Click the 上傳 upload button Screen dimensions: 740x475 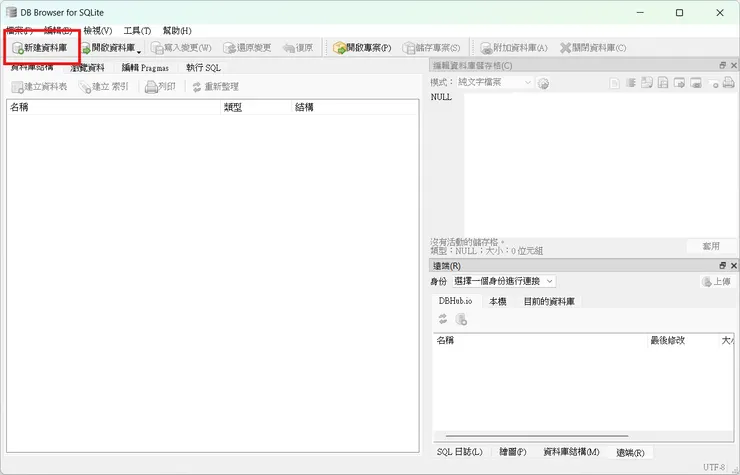pyautogui.click(x=717, y=281)
